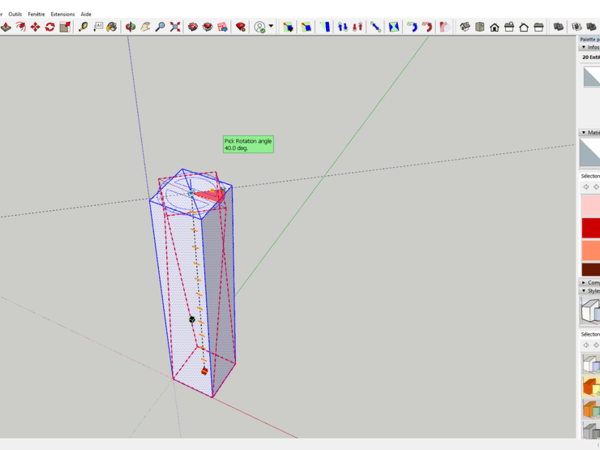
Task: Activate the Paint Bucket tool
Action: tap(112, 27)
